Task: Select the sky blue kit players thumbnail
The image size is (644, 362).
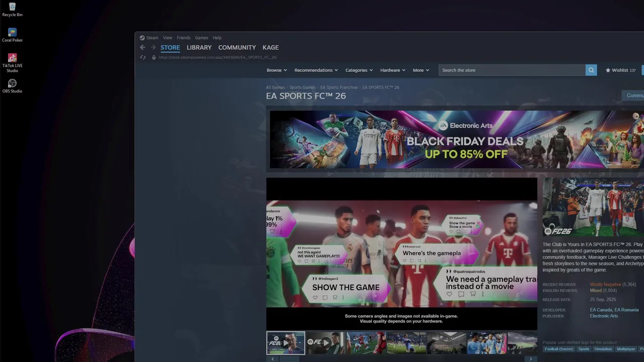Action: (487, 343)
